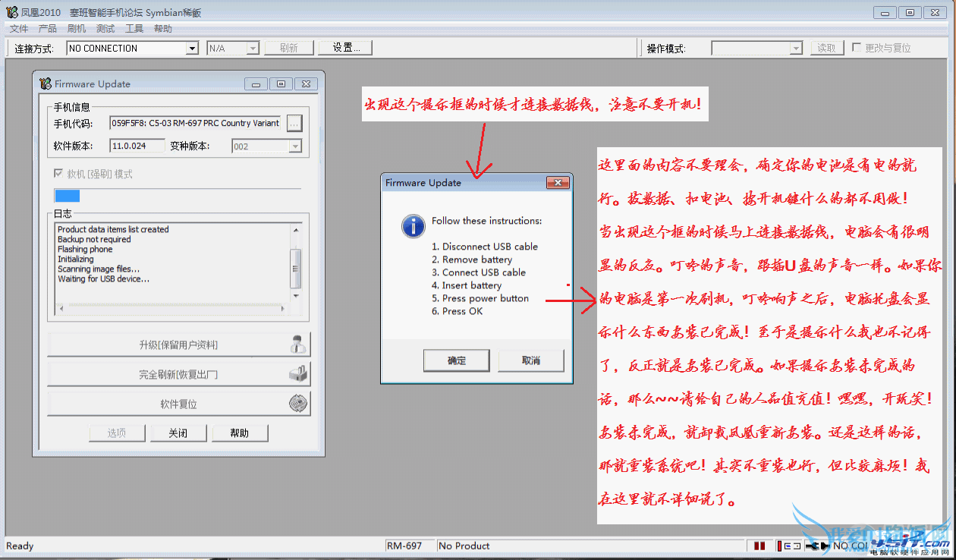
Task: Select log line 'Scanning image files...'
Action: click(x=99, y=269)
